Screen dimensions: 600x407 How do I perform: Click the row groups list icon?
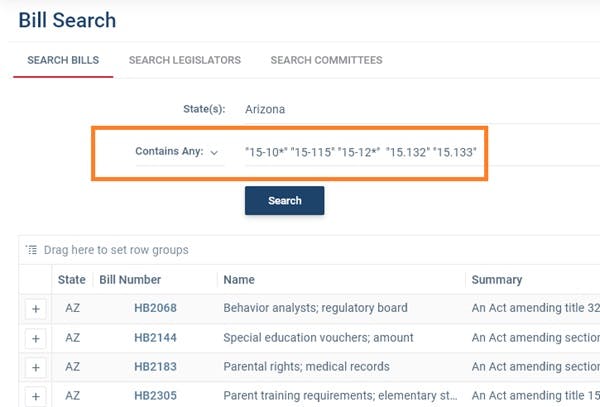(x=32, y=250)
